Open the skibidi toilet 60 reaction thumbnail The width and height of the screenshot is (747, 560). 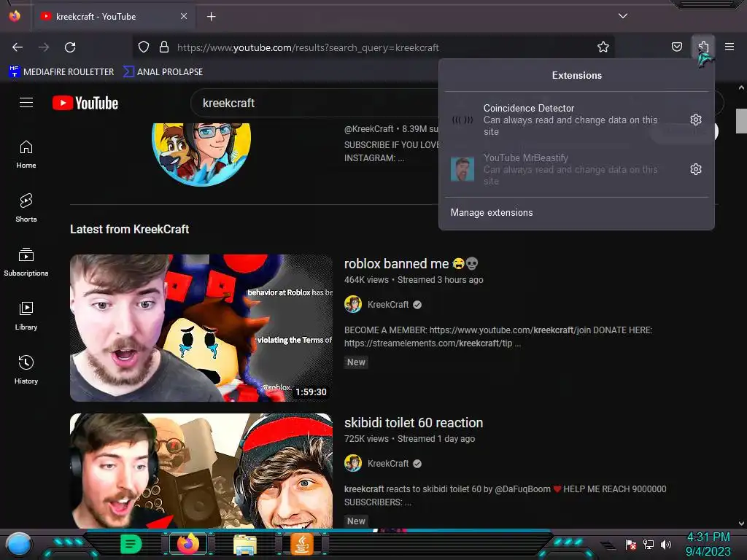(201, 470)
